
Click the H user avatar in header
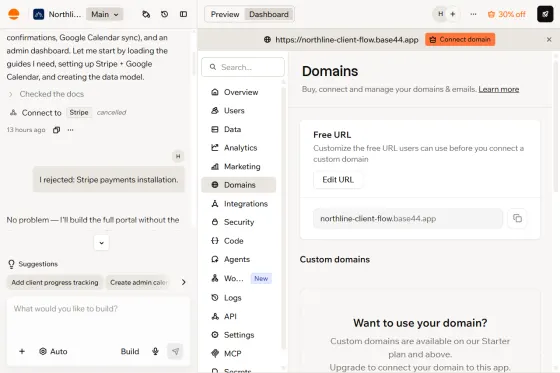[x=441, y=14]
